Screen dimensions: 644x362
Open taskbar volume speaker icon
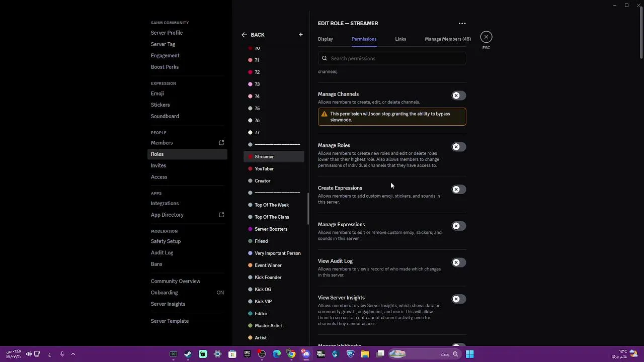click(29, 354)
